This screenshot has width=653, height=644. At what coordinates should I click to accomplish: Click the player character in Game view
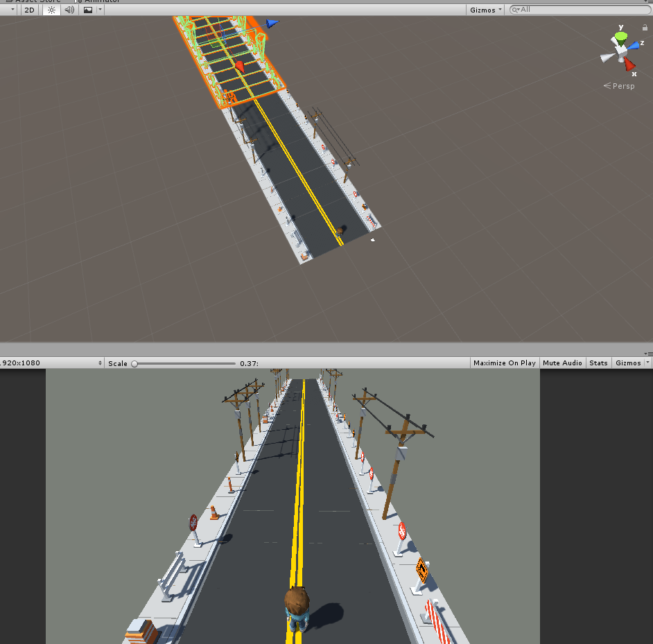coord(297,608)
